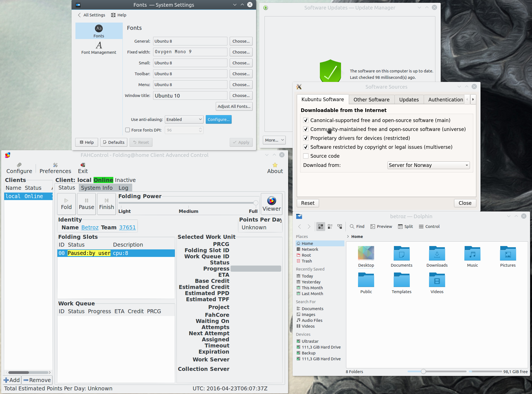Open the FAH Viewer
The width and height of the screenshot is (532, 394).
point(272,204)
